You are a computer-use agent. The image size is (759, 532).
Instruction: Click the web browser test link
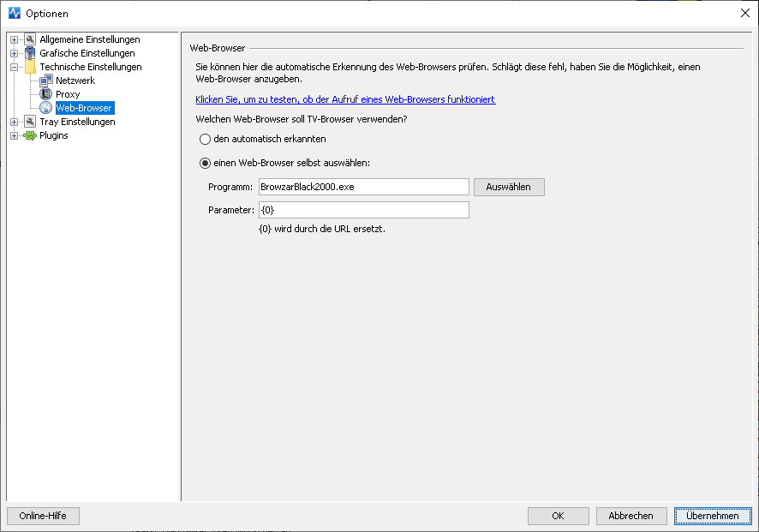coord(345,99)
